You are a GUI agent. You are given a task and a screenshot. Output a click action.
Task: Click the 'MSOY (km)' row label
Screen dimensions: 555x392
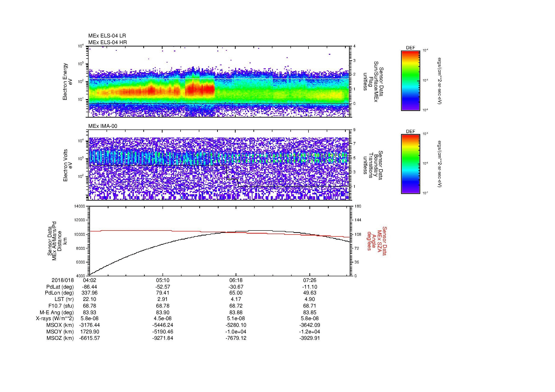pos(60,332)
